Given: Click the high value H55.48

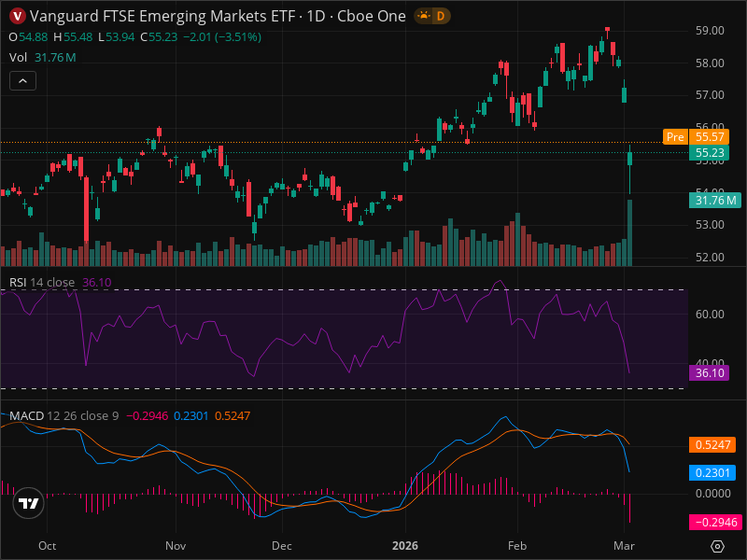Looking at the screenshot, I should [73, 37].
